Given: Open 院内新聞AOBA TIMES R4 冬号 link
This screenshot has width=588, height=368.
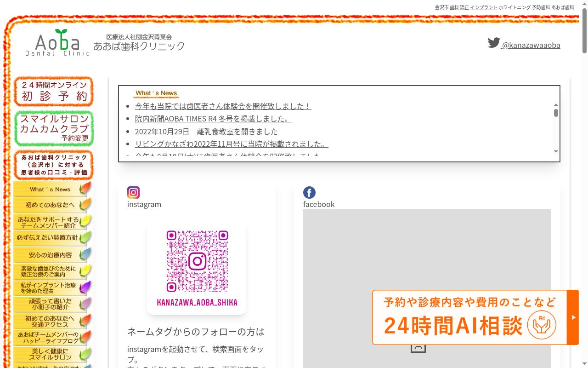Looking at the screenshot, I should (x=213, y=119).
